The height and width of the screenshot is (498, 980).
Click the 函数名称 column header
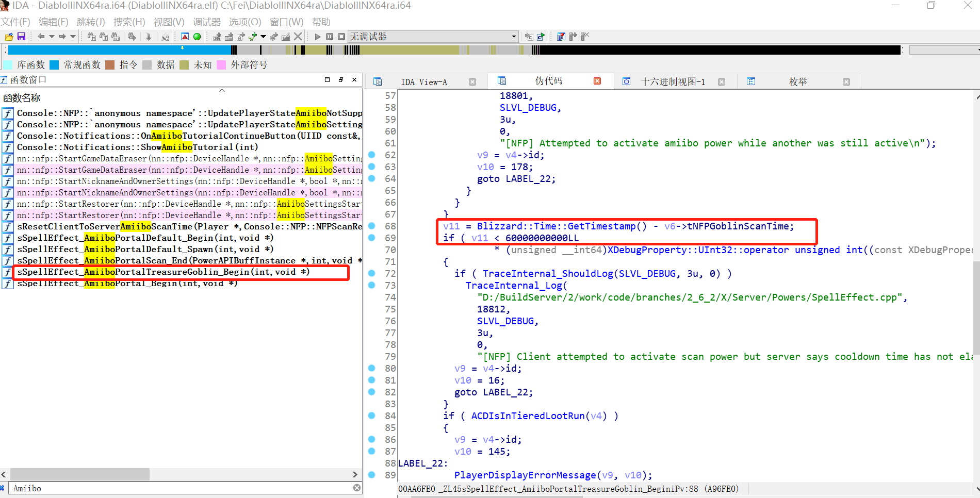[22, 98]
